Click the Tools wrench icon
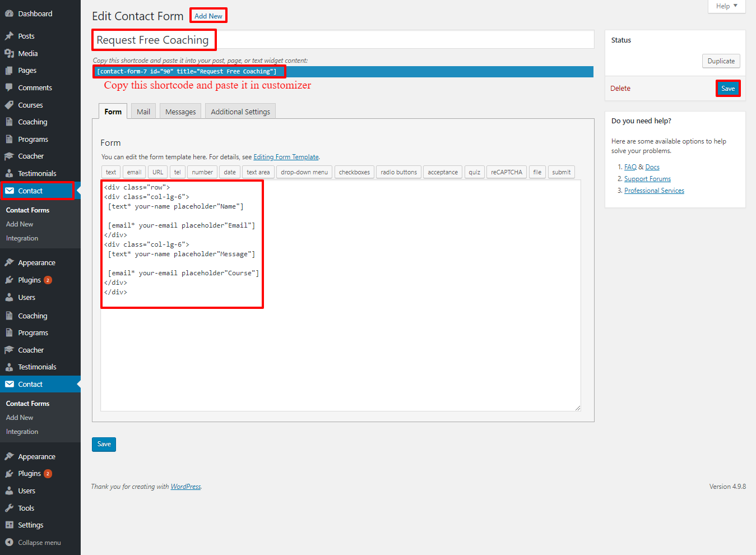756x555 pixels. [9, 508]
